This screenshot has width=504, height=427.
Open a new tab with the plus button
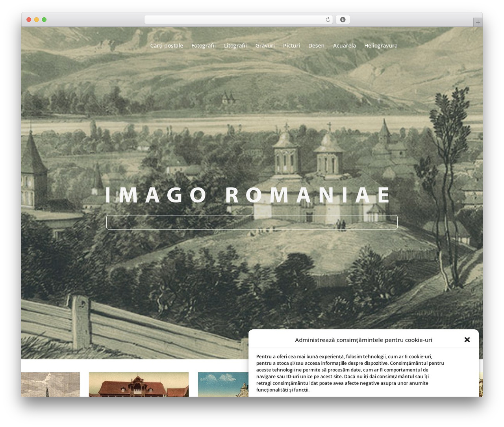(x=478, y=22)
